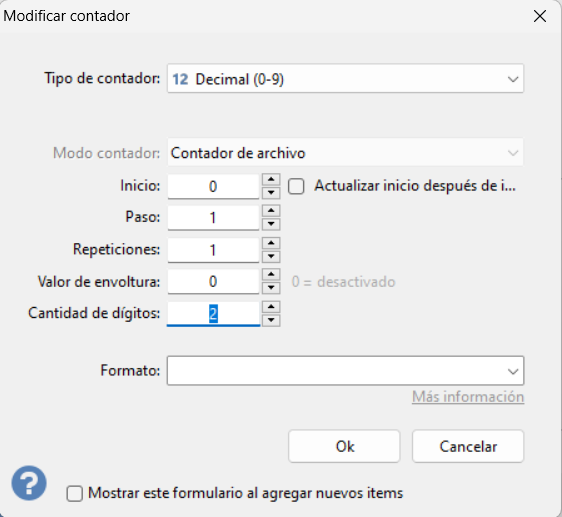This screenshot has height=517, width=562.
Task: Enable Actualizar inicio después de checkbox
Action: 296,186
